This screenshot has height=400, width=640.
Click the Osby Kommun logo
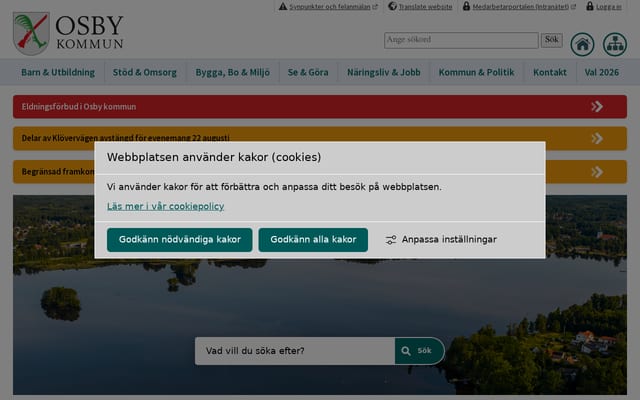click(68, 33)
